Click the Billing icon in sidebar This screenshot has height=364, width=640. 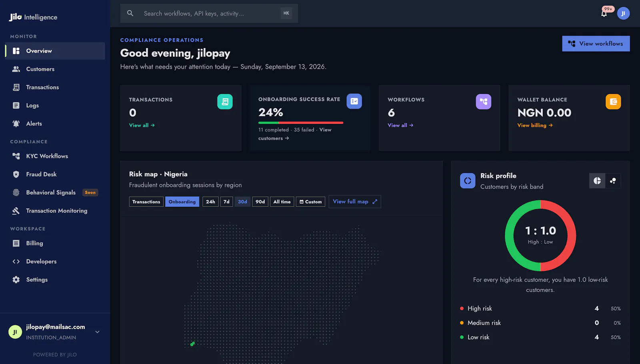(x=16, y=243)
